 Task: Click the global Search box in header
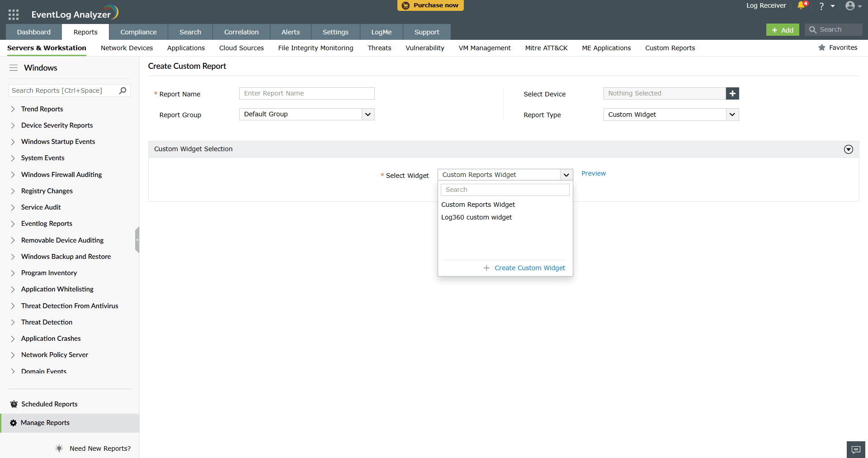834,30
